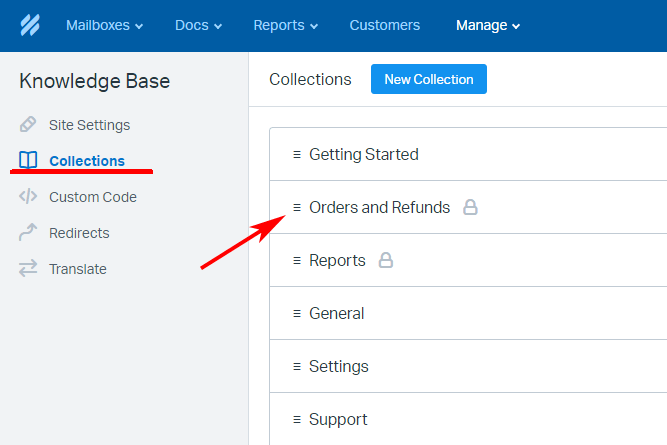This screenshot has width=667, height=445.
Task: Open the Settings collection row
Action: [339, 367]
